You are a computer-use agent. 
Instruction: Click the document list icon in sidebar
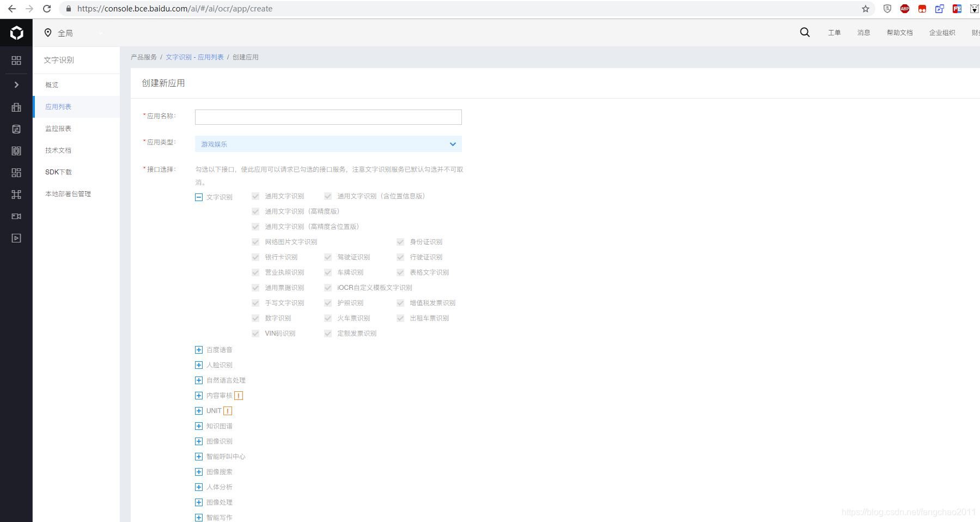pos(16,129)
